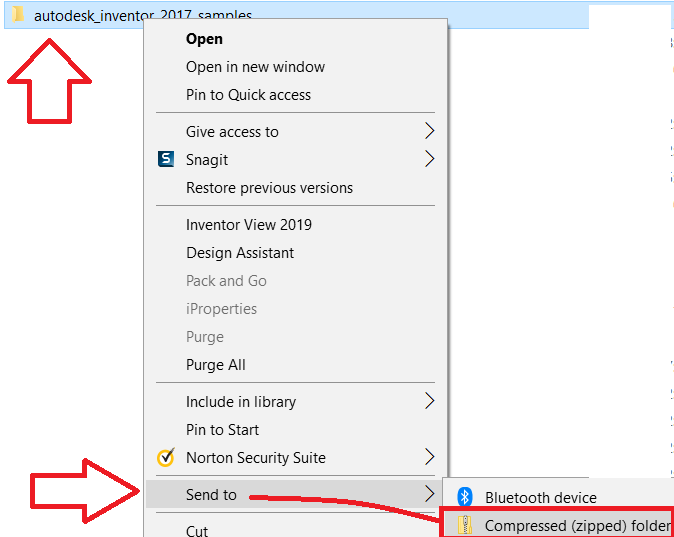Select Purge All menu entry
This screenshot has height=537, width=674.
point(215,365)
